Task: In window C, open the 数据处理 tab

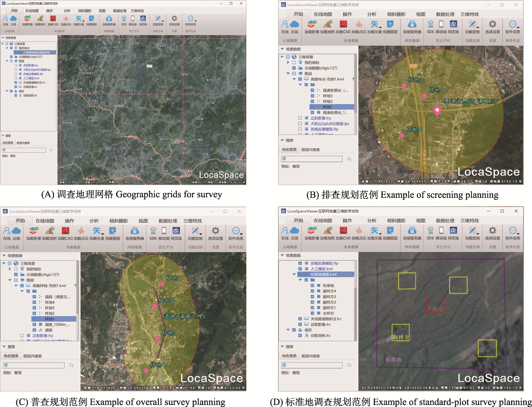Action: tap(168, 221)
